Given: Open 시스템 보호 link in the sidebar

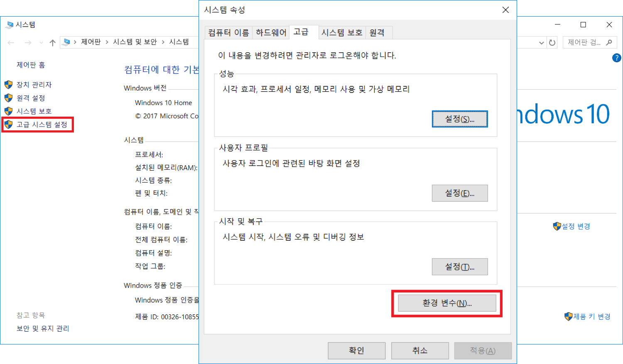Looking at the screenshot, I should point(34,111).
